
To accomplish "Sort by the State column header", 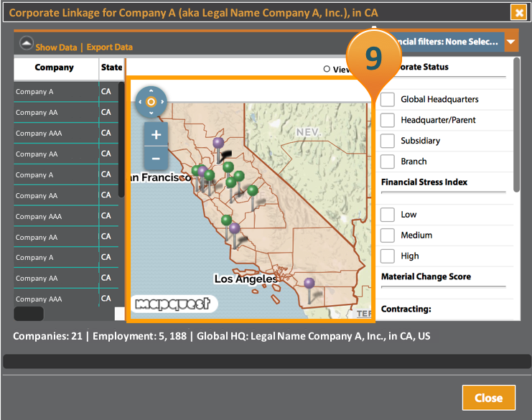I will (x=111, y=68).
